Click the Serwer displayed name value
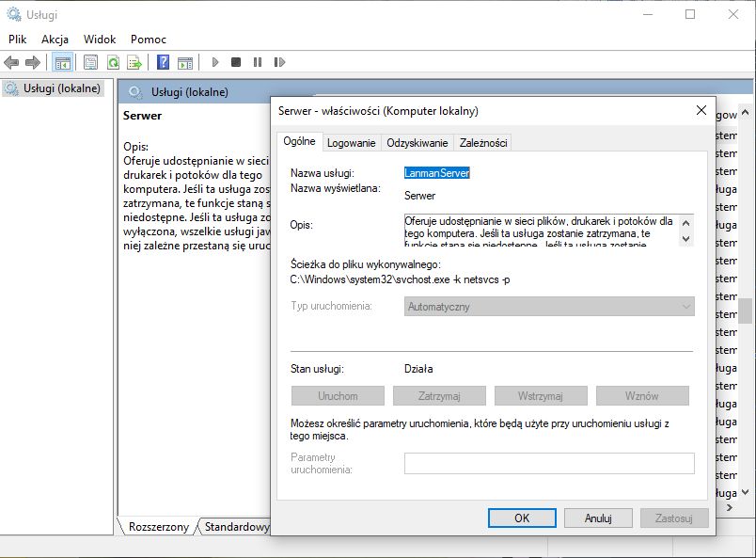 420,196
